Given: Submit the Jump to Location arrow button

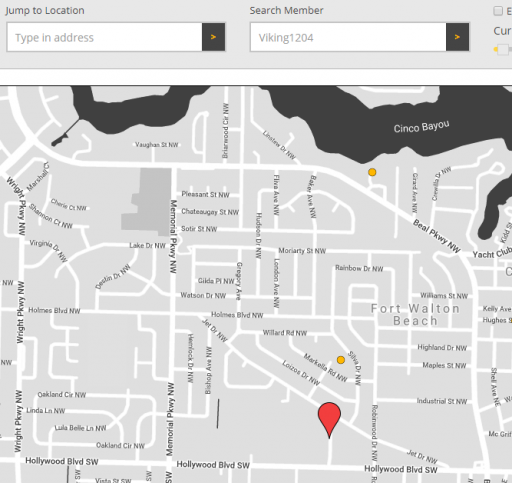Looking at the screenshot, I should tap(213, 37).
